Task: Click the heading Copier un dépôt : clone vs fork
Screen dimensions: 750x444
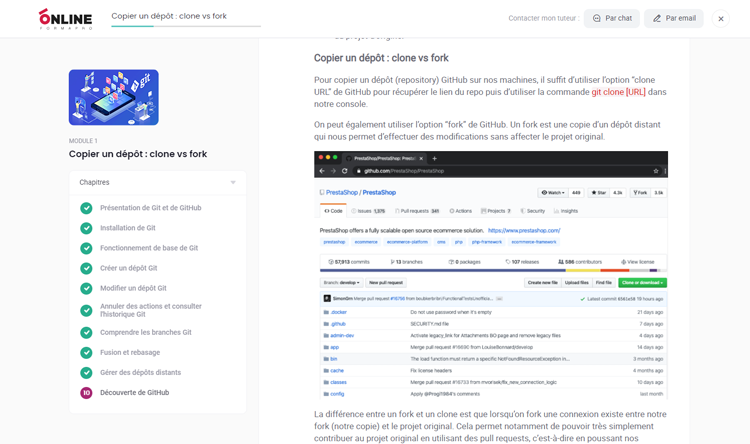Action: coord(381,58)
